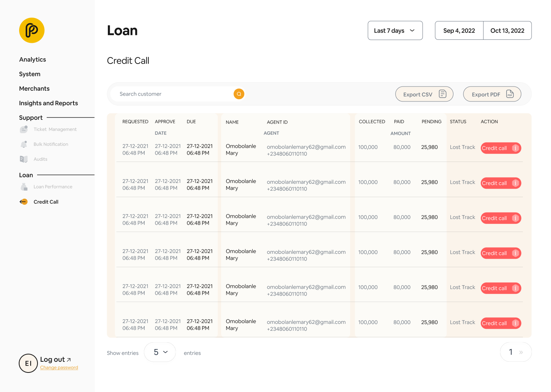The image size is (551, 392).
Task: Open System in the sidebar
Action: coord(30,74)
